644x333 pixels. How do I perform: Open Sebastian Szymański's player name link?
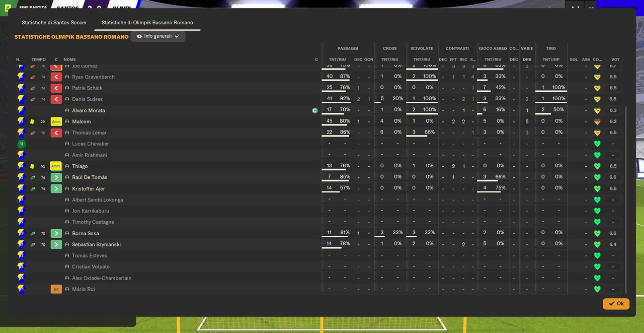[x=96, y=244]
